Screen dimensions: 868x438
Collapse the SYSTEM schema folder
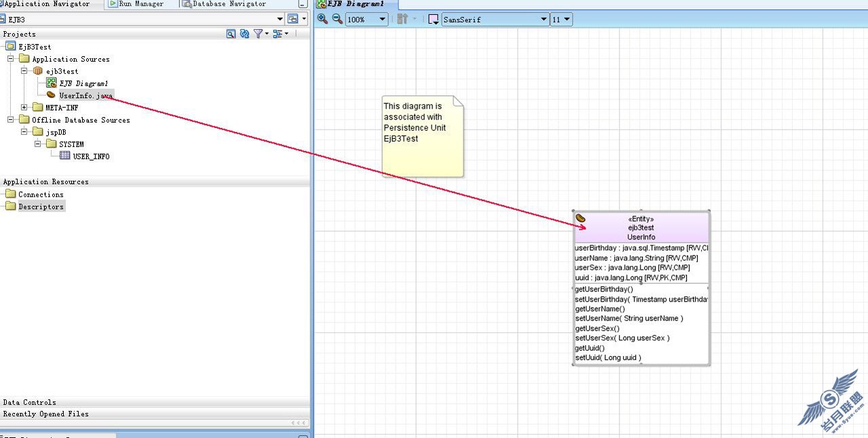(38, 144)
